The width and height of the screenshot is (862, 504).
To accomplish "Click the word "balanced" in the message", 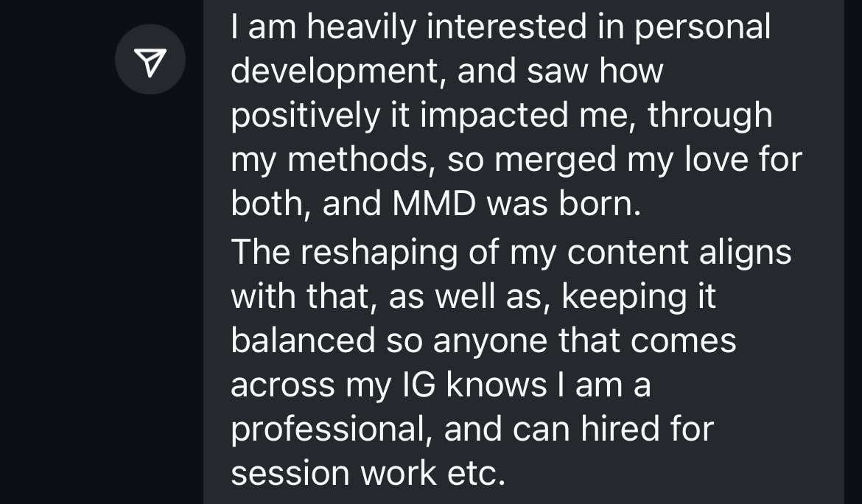I will 303,340.
